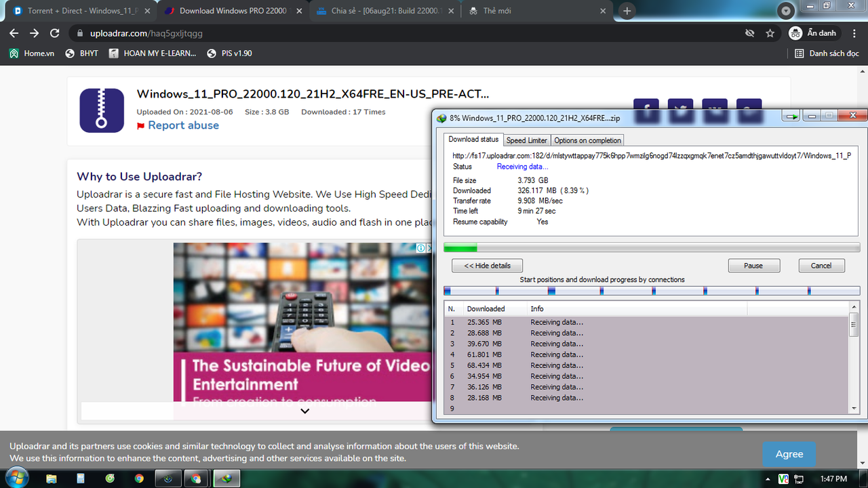Click connections list scrollbar up arrow
This screenshot has width=868, height=488.
[854, 307]
